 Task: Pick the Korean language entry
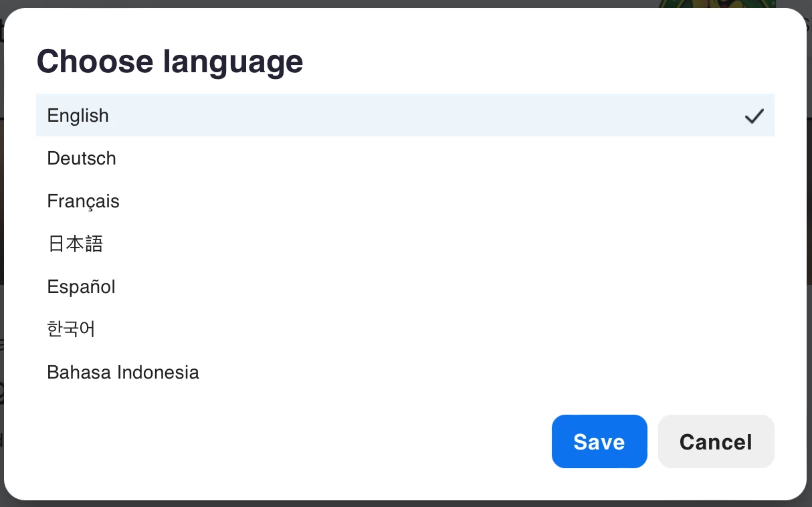405,329
